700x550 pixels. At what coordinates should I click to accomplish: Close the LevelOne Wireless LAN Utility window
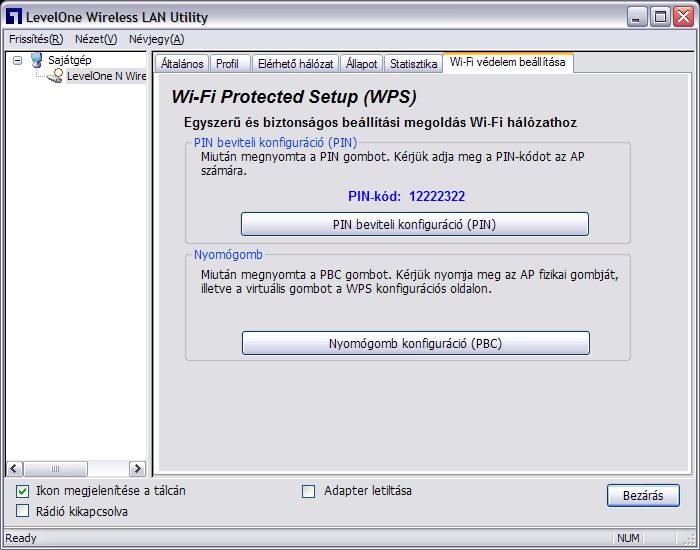[x=683, y=17]
